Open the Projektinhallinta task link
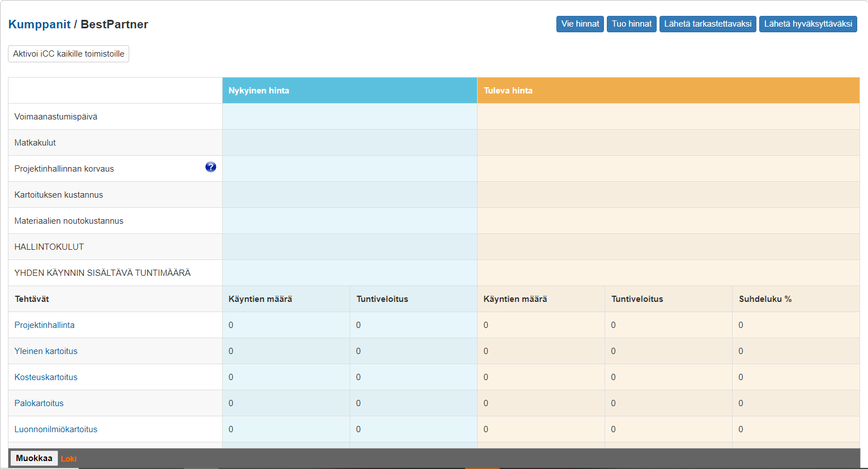The height and width of the screenshot is (469, 868). point(44,325)
